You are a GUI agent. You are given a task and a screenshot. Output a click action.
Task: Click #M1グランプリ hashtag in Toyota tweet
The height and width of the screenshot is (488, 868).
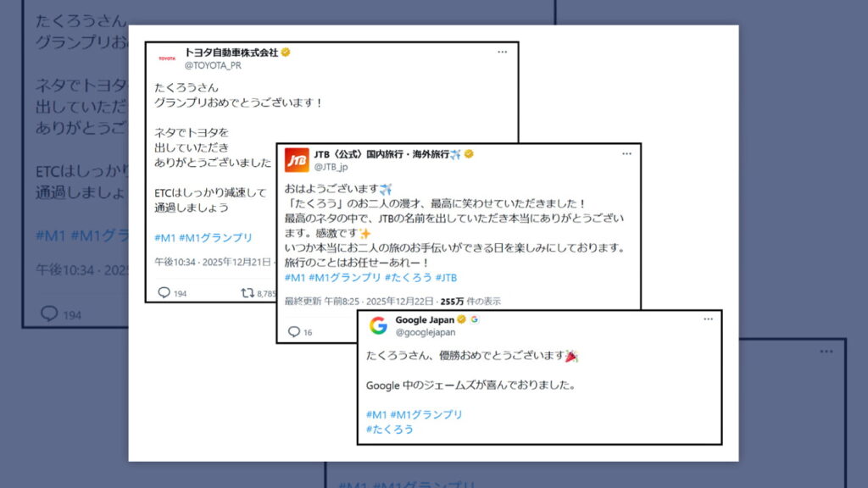pyautogui.click(x=215, y=237)
